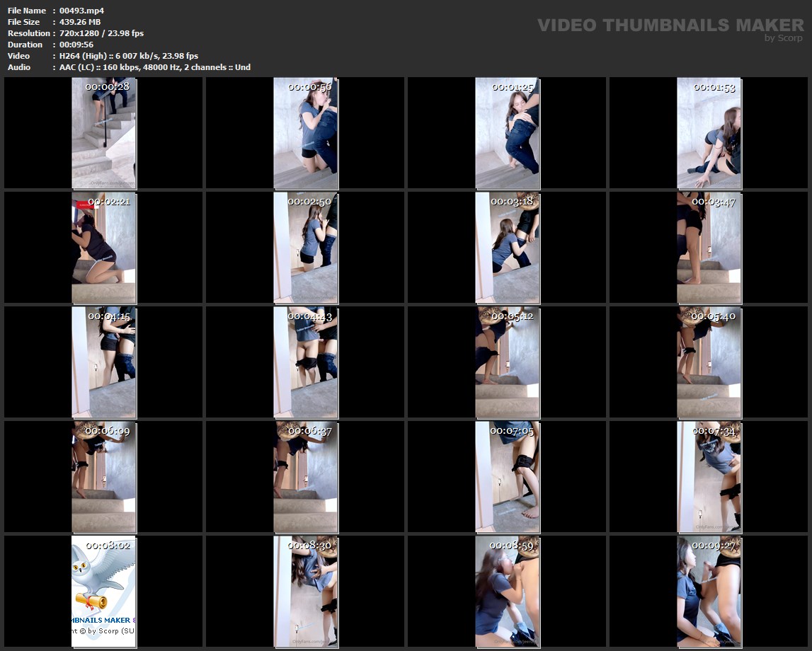Click the thumbnail at 00:02:50
812x651 pixels.
[x=305, y=248]
